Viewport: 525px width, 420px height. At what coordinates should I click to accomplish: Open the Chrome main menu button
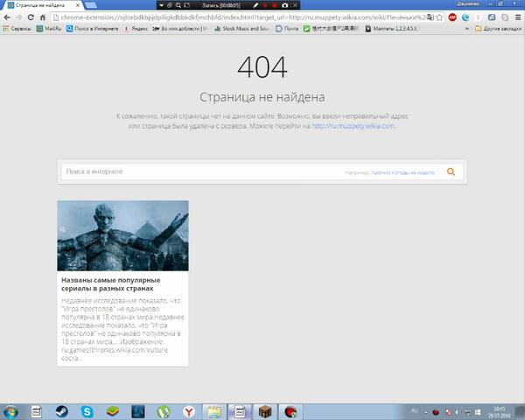pyautogui.click(x=518, y=17)
